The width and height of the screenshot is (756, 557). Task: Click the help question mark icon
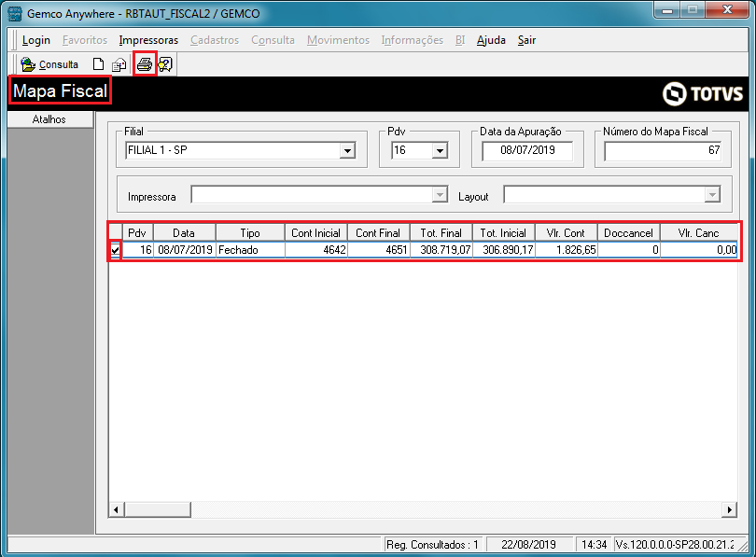point(165,64)
